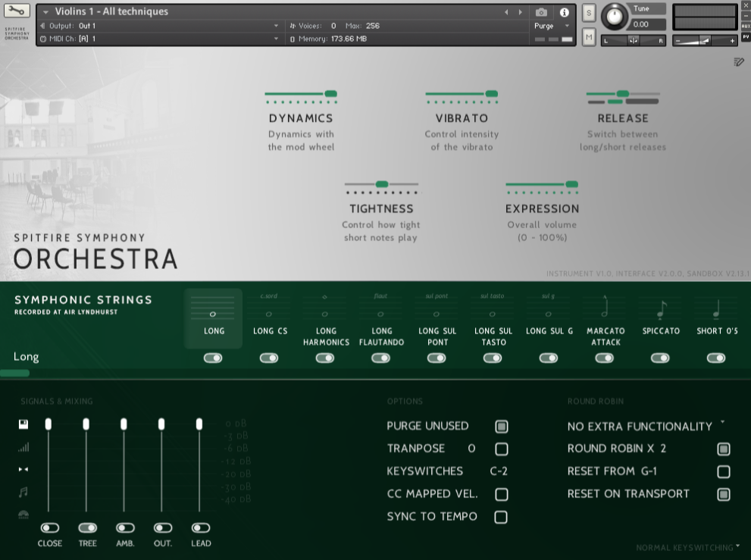Select the Spiccato articulation note icon
Image resolution: width=751 pixels, height=560 pixels.
[x=661, y=309]
